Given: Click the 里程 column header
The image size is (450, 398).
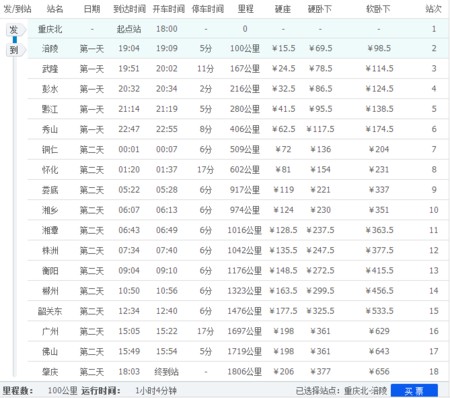Looking at the screenshot, I should tap(245, 9).
